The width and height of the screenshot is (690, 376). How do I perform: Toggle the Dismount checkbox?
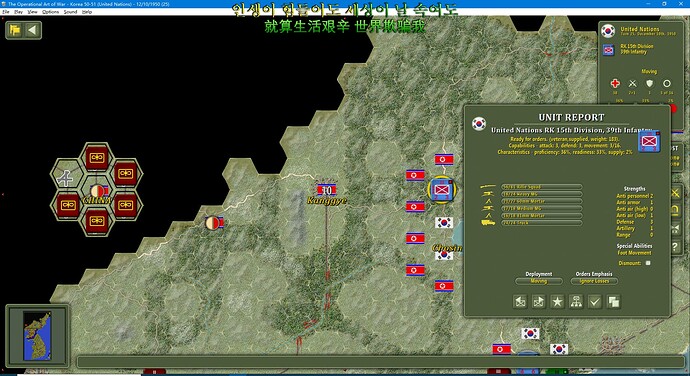(x=648, y=263)
